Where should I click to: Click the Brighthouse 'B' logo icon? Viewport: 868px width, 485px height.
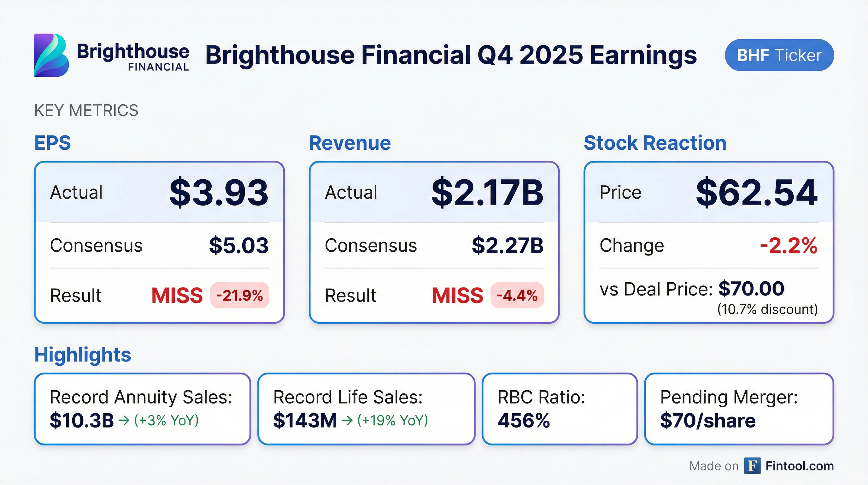pyautogui.click(x=51, y=55)
